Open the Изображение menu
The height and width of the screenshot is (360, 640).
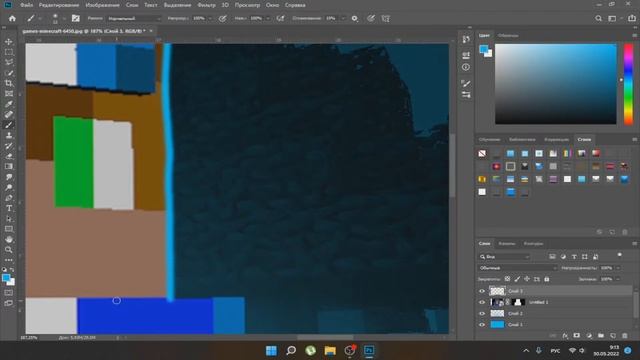[x=102, y=5]
